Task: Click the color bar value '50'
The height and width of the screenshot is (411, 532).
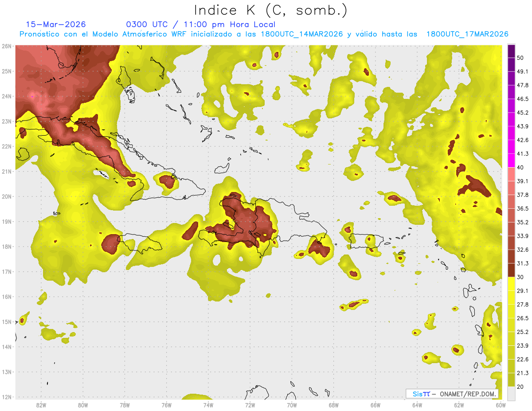Action: [x=520, y=58]
